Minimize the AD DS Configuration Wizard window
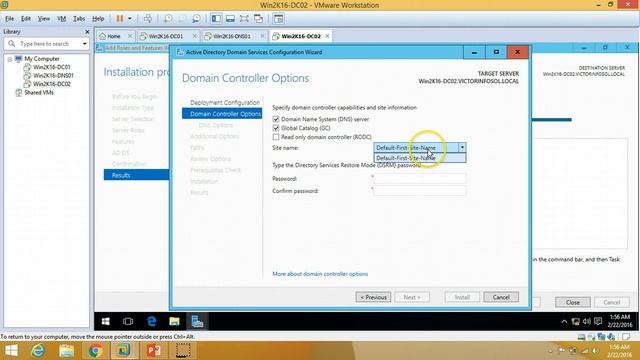640x360 pixels. point(474,52)
